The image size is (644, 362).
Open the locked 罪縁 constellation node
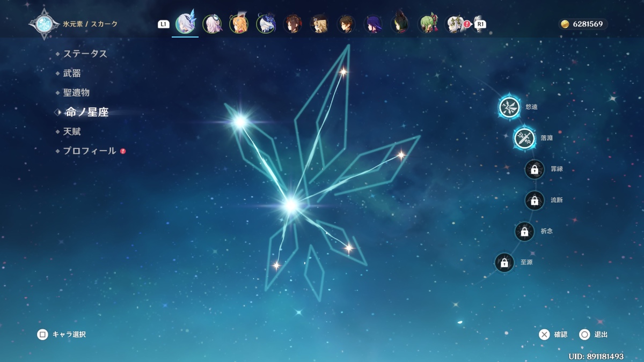coord(535,169)
